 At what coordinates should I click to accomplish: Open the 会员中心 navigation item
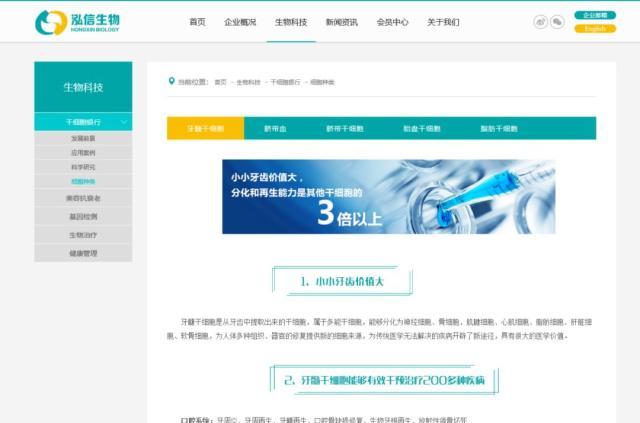[392, 22]
